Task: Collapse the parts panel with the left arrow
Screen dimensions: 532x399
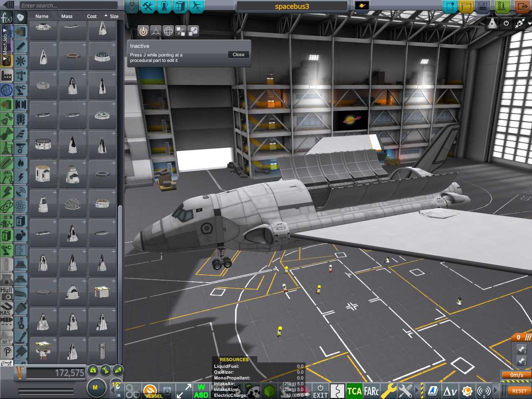Action: pos(9,5)
